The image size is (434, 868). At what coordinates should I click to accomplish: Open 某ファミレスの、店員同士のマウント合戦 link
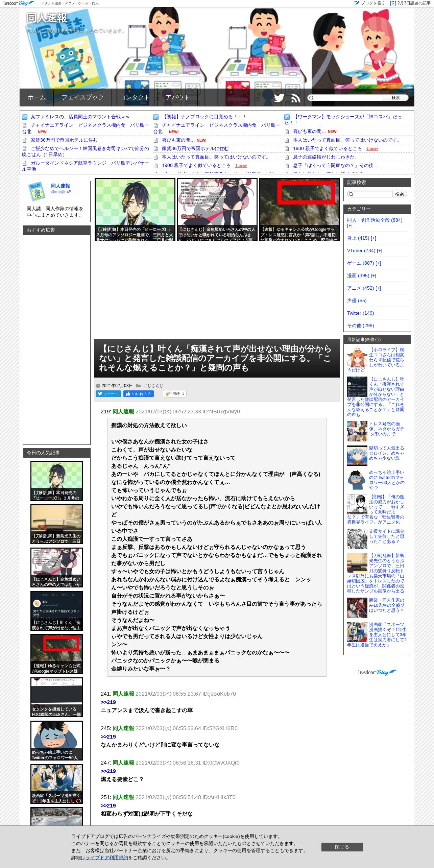point(80,117)
